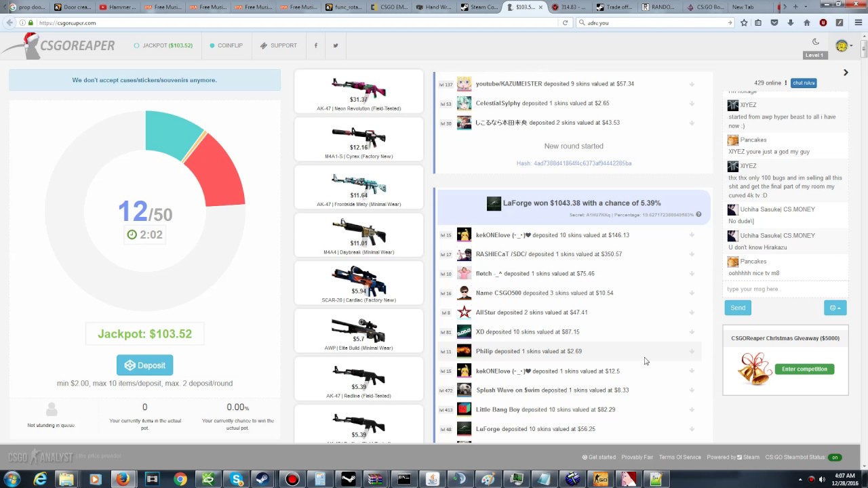Open Provably Fair footer link
The height and width of the screenshot is (488, 868).
click(x=637, y=457)
